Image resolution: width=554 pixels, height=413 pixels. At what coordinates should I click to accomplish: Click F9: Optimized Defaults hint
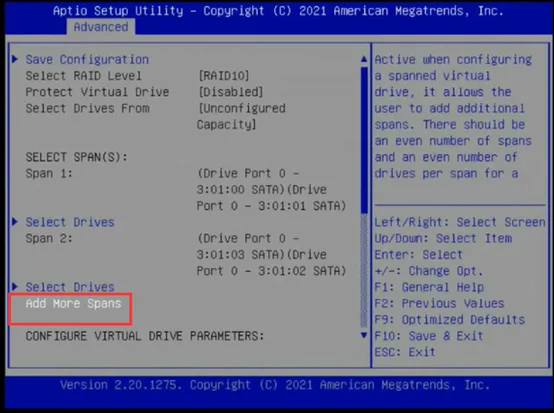click(x=449, y=320)
